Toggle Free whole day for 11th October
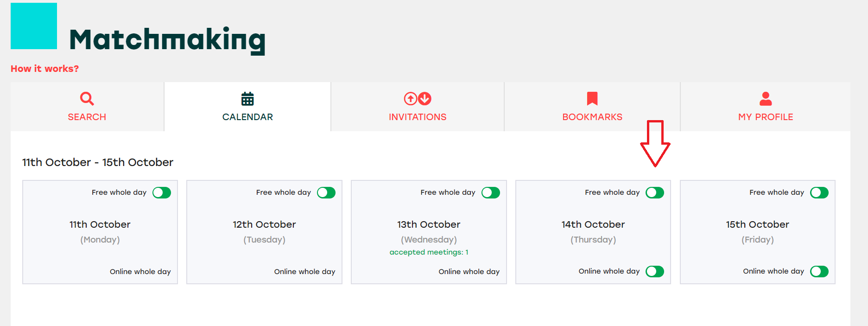 (x=162, y=192)
